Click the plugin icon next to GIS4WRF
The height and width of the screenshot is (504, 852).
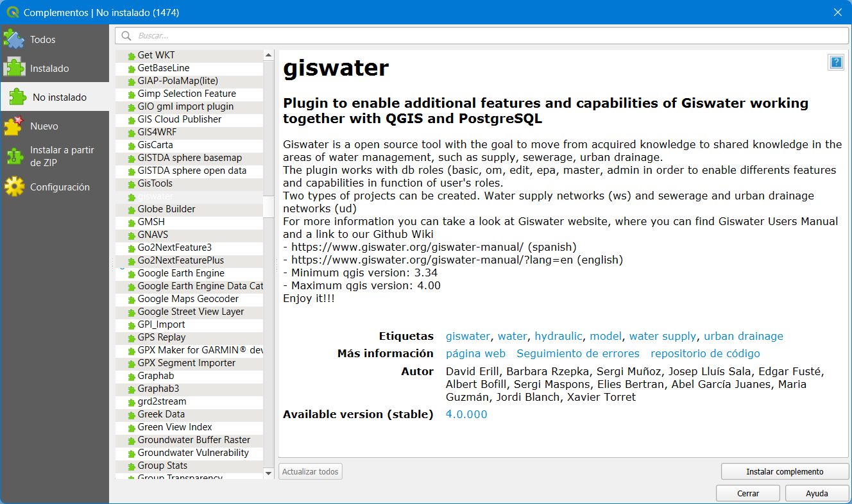point(132,133)
